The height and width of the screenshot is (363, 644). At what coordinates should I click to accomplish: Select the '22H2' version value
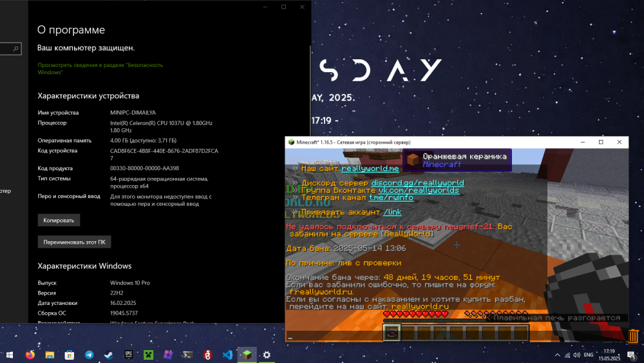click(x=117, y=293)
